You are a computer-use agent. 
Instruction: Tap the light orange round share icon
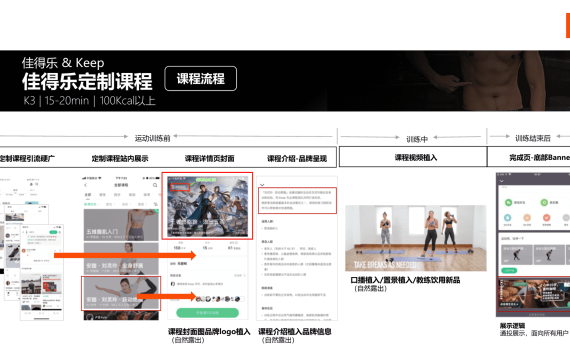point(527,218)
